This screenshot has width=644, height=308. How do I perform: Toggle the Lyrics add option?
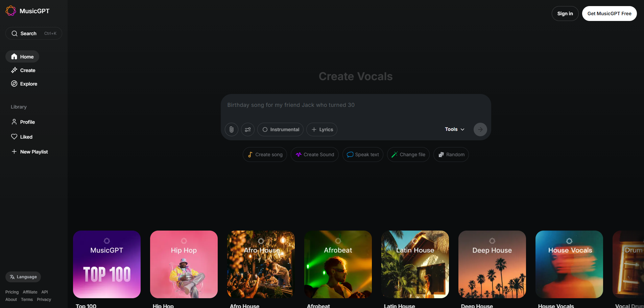pos(321,129)
